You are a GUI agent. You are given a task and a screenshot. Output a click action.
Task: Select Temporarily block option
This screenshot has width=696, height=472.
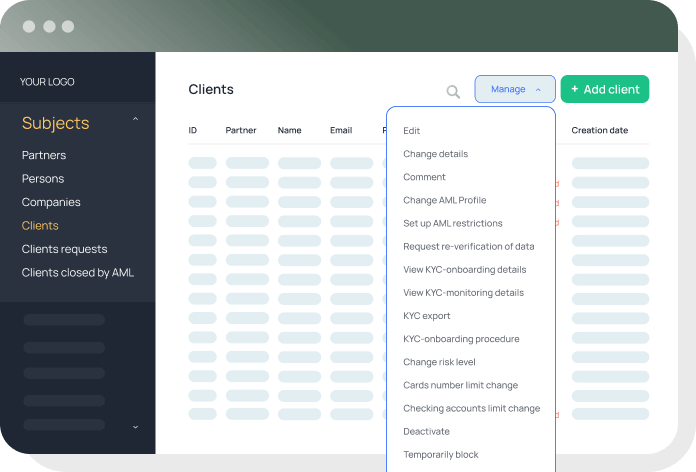441,455
